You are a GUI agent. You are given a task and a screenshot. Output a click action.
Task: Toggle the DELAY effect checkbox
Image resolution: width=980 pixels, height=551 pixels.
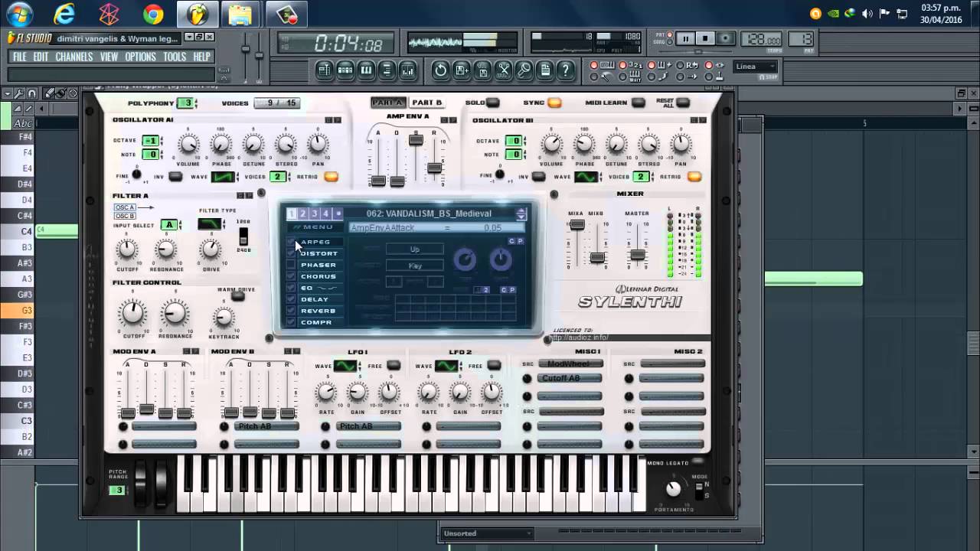tap(291, 299)
